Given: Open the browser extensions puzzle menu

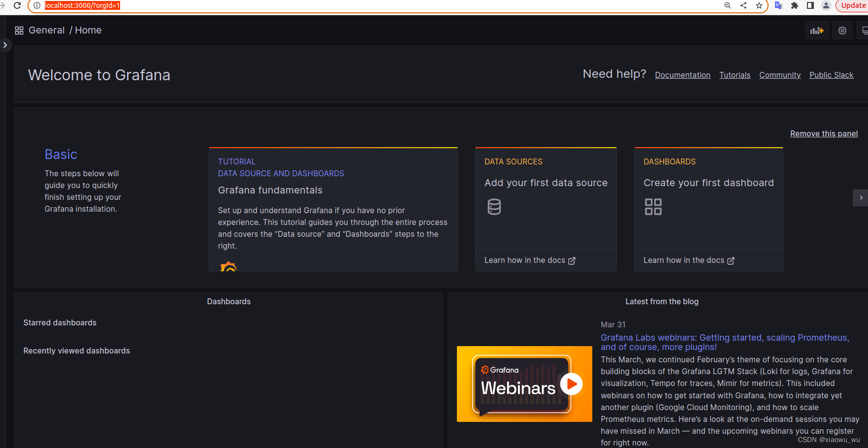Looking at the screenshot, I should [794, 5].
